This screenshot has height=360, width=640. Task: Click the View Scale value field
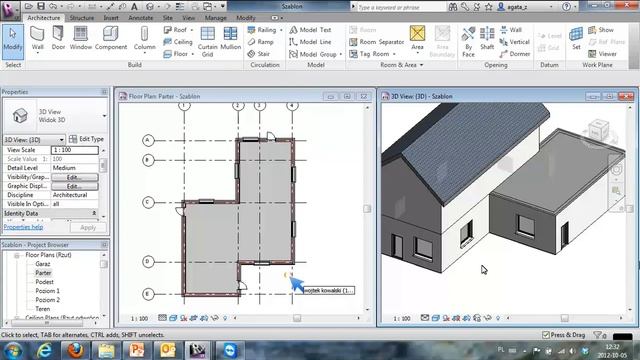point(75,150)
